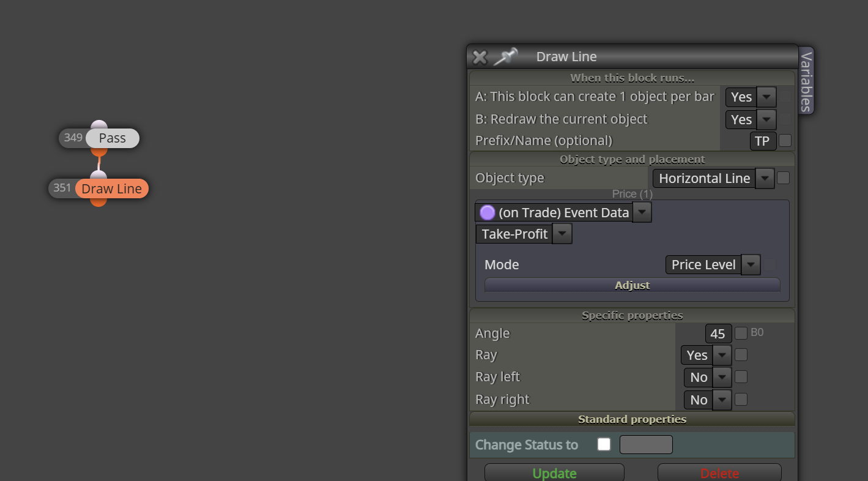
Task: Click the Pass block's top input connector
Action: 98,125
